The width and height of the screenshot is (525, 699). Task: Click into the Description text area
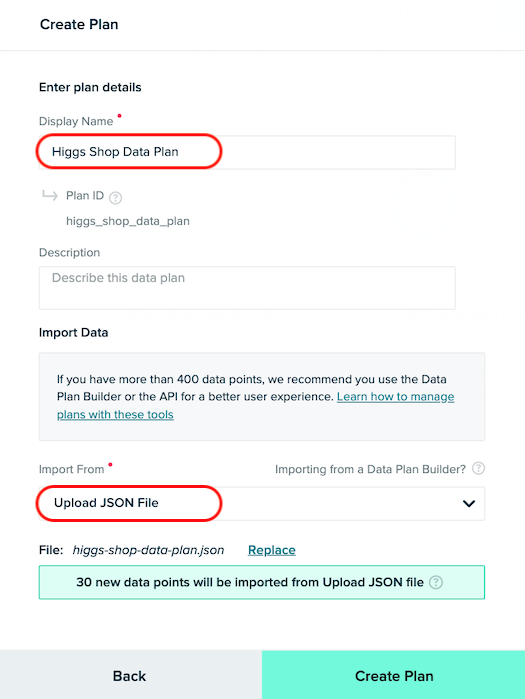(x=247, y=288)
